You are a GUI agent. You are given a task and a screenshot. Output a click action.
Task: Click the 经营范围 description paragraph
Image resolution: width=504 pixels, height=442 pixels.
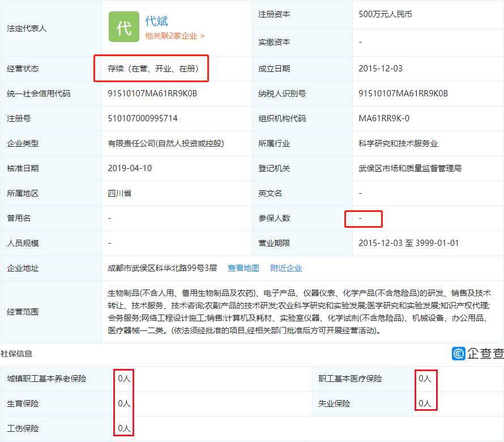coord(299,312)
